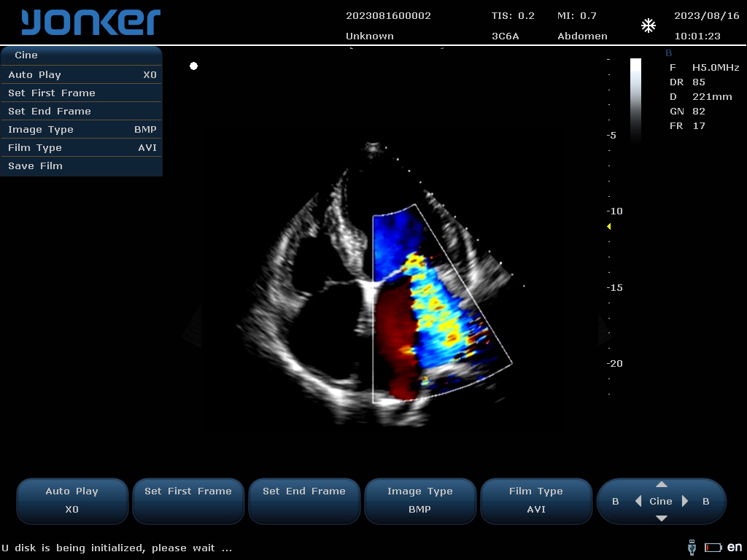Click the white probe orientation dot
Screen dimensions: 747x560
coord(193,66)
